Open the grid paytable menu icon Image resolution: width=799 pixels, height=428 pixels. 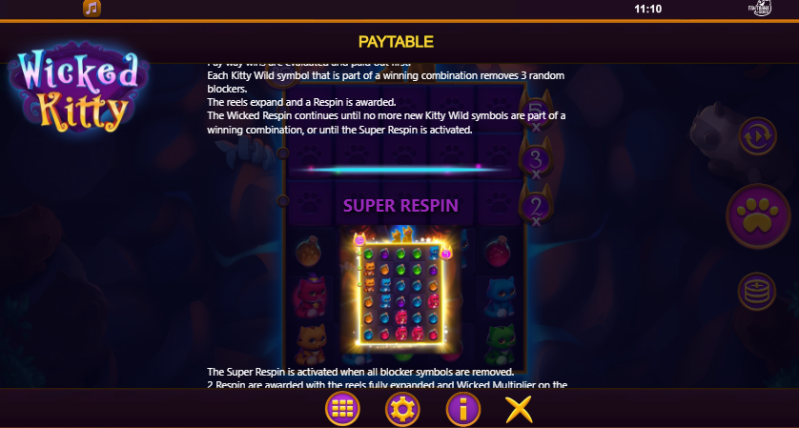coord(342,409)
